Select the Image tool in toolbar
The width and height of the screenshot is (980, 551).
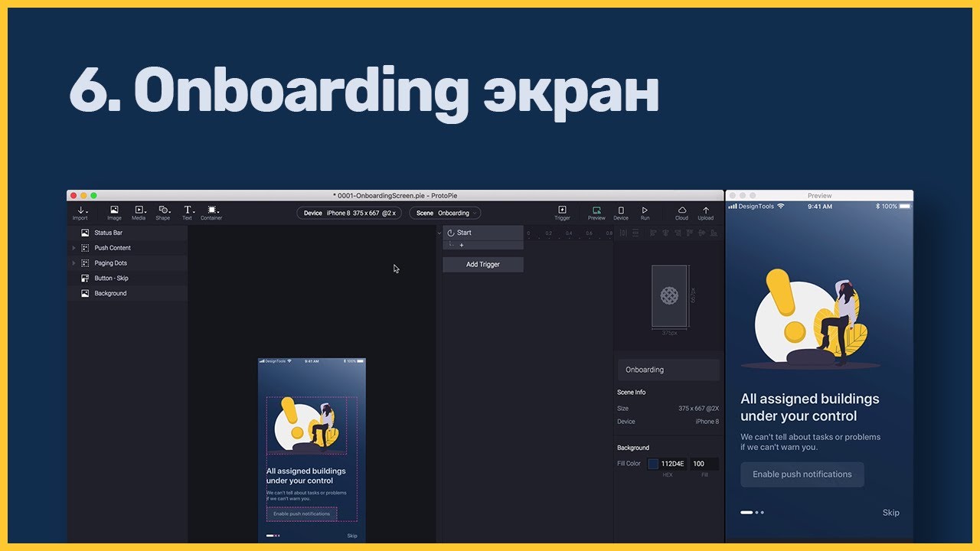114,213
